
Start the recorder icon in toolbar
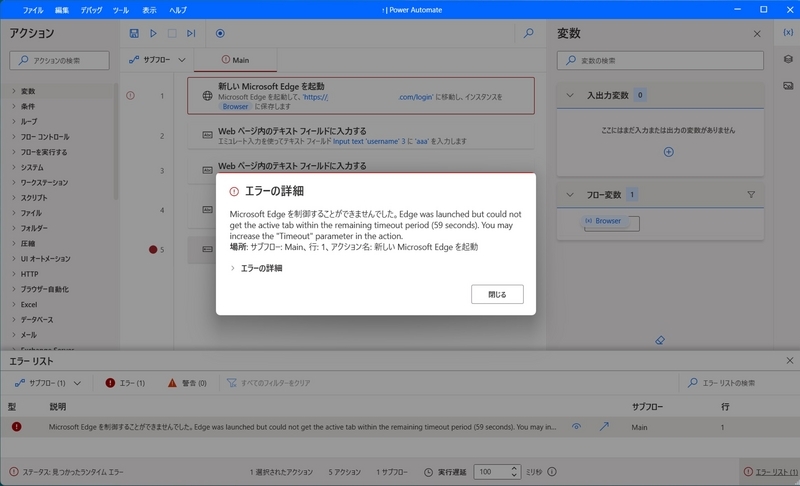(220, 33)
